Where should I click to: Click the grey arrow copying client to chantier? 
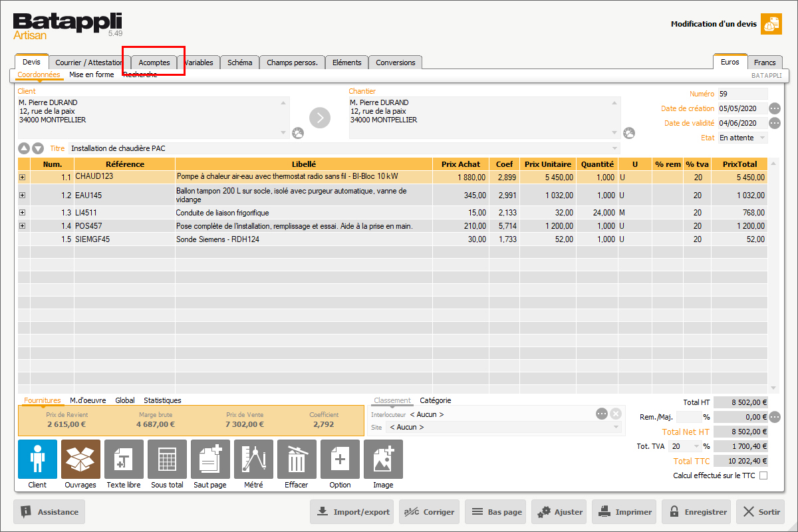click(x=320, y=118)
